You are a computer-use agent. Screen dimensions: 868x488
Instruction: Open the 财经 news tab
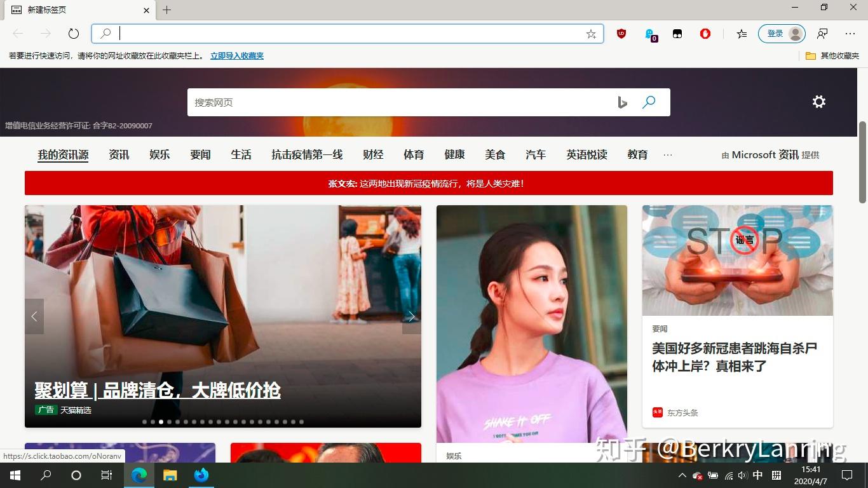(373, 154)
